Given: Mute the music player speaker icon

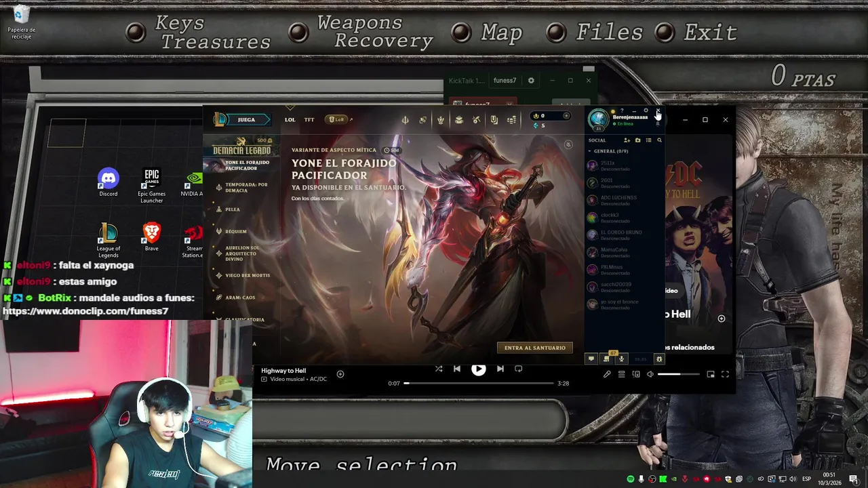Looking at the screenshot, I should (x=650, y=374).
